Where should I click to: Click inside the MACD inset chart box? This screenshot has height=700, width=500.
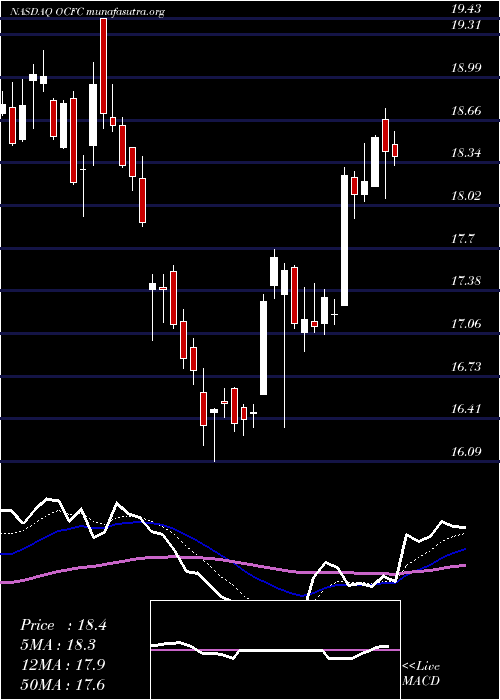[275, 650]
